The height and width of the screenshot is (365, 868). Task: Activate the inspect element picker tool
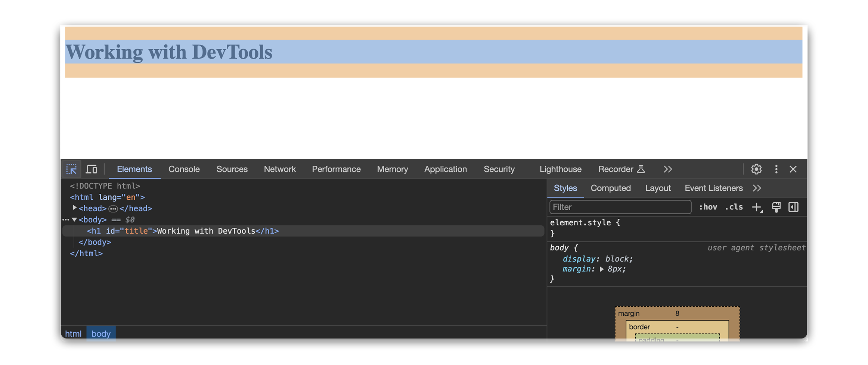[x=71, y=169]
